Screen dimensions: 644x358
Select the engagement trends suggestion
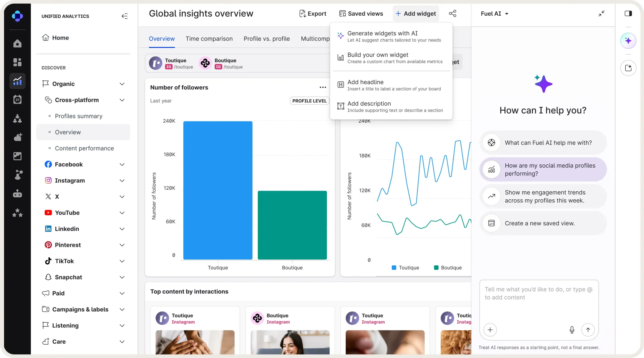click(x=543, y=196)
